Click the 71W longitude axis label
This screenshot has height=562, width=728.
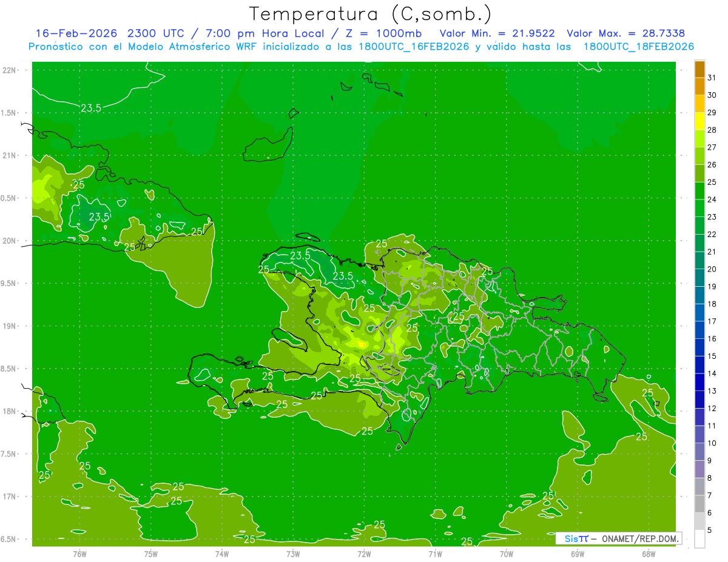coord(435,554)
